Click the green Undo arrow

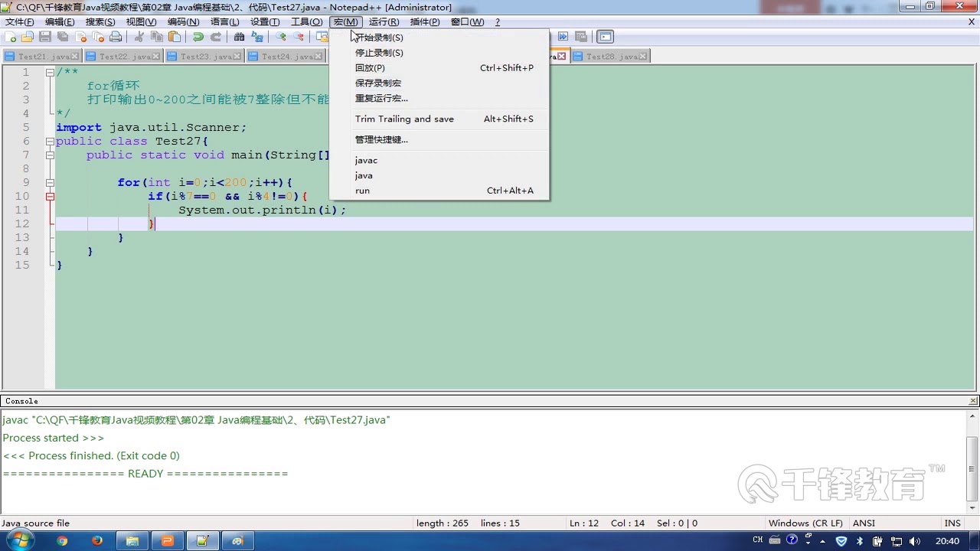coord(197,37)
